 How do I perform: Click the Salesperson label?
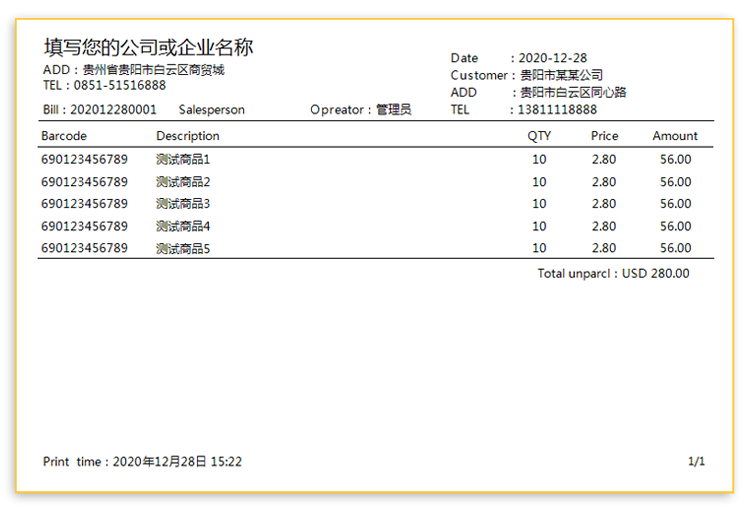coord(211,110)
